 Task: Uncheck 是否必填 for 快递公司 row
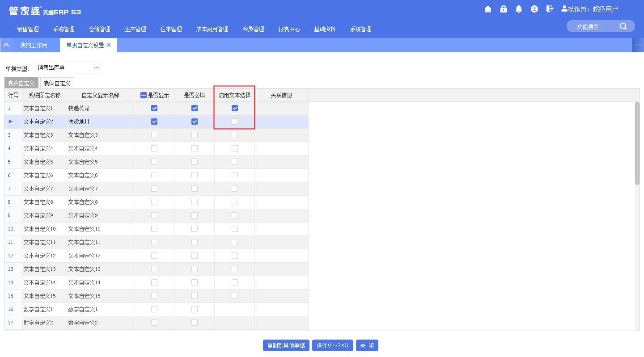point(195,108)
